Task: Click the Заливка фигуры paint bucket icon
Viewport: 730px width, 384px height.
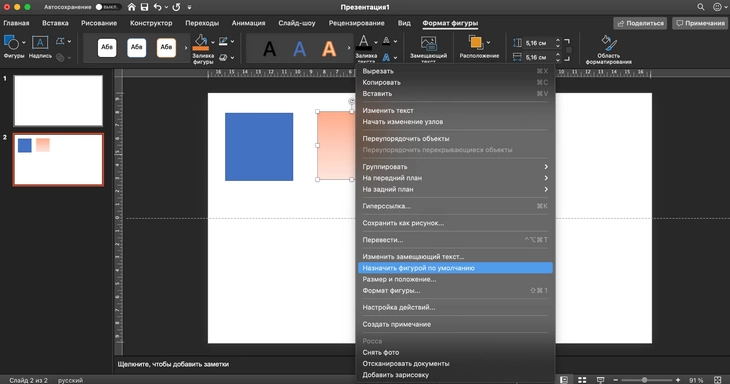Action: click(x=201, y=41)
